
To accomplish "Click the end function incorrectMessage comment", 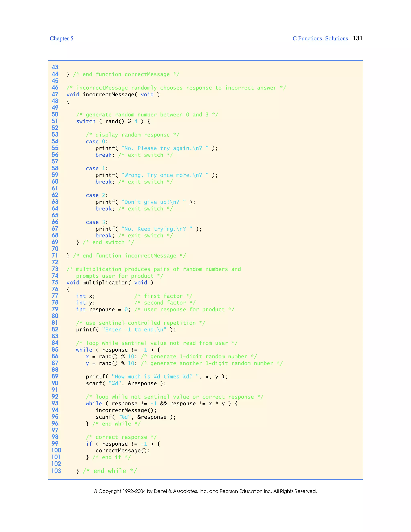I will [x=129, y=256].
